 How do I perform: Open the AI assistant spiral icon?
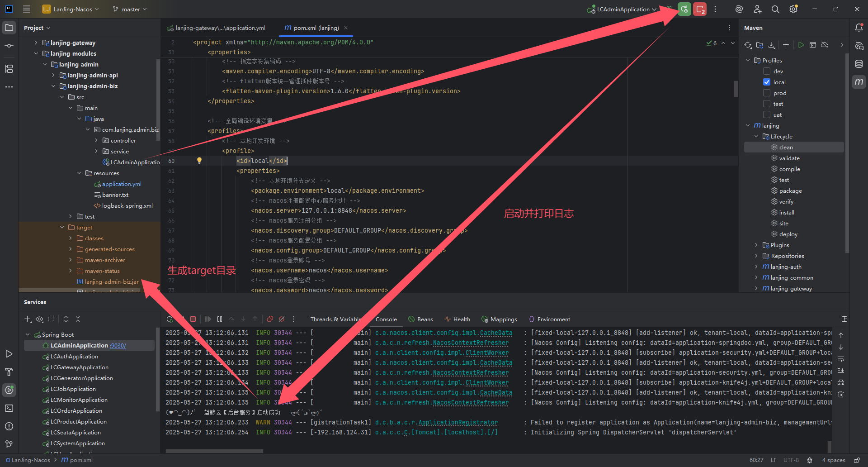(x=739, y=9)
